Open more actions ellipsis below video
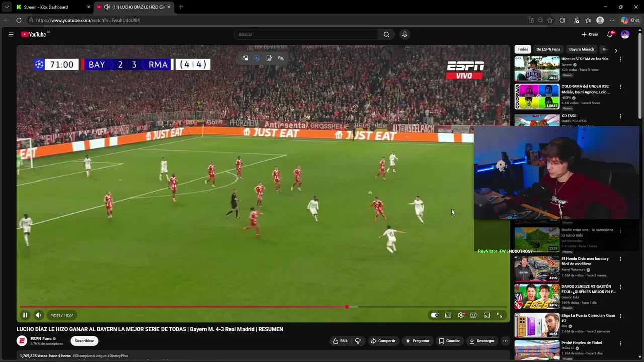This screenshot has width=644, height=362. tap(505, 341)
